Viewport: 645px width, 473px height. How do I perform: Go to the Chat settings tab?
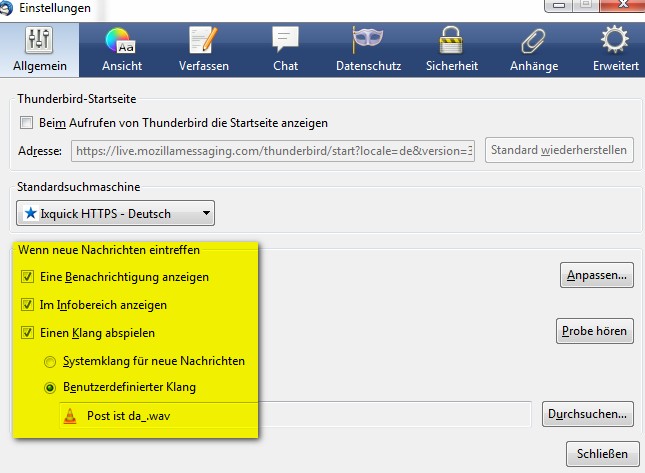pos(285,50)
